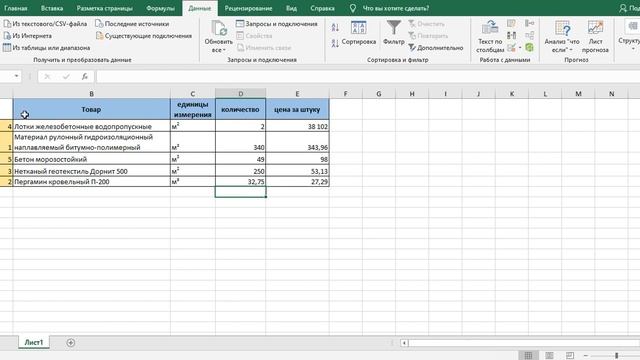Select the Лист1 sheet tab
The height and width of the screenshot is (360, 640).
coord(34,342)
